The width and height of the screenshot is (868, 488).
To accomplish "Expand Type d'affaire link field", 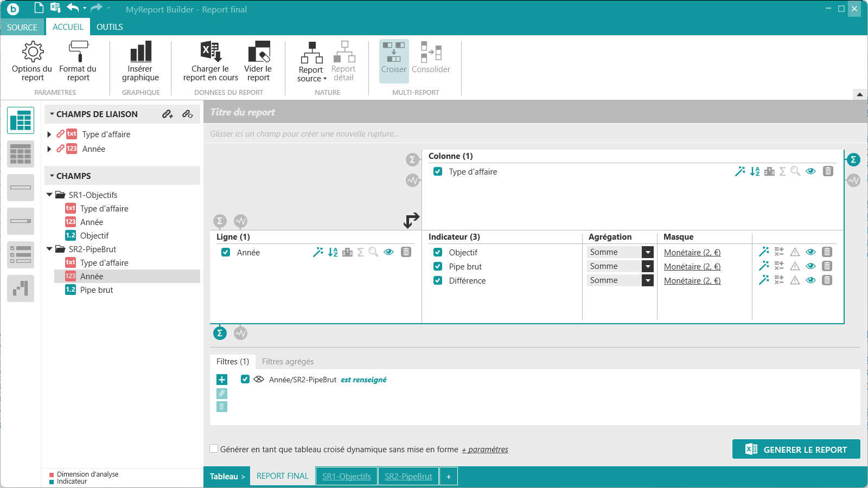I will click(49, 134).
